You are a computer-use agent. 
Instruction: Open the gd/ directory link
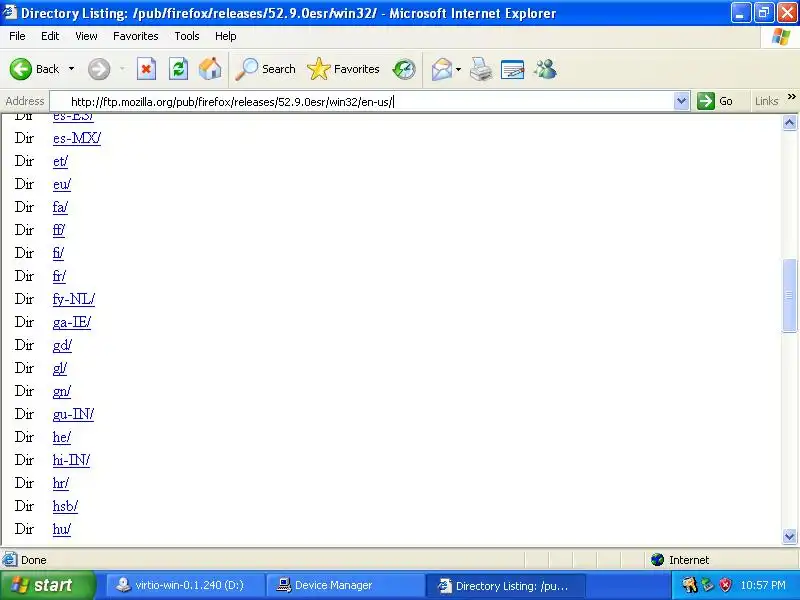point(62,345)
